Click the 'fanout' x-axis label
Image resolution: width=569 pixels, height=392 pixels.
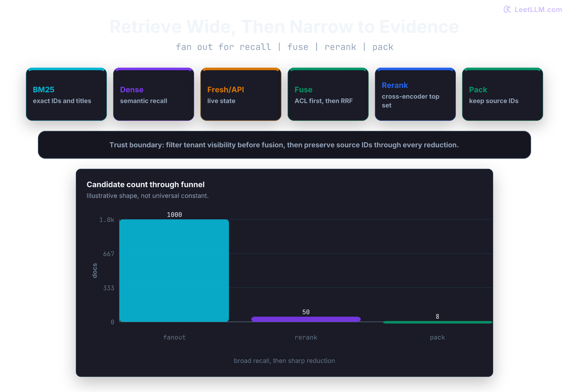click(x=174, y=337)
